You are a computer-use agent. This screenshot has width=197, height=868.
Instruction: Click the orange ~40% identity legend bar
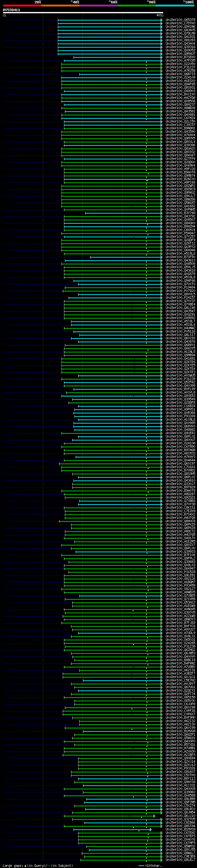pyautogui.click(x=60, y=6)
